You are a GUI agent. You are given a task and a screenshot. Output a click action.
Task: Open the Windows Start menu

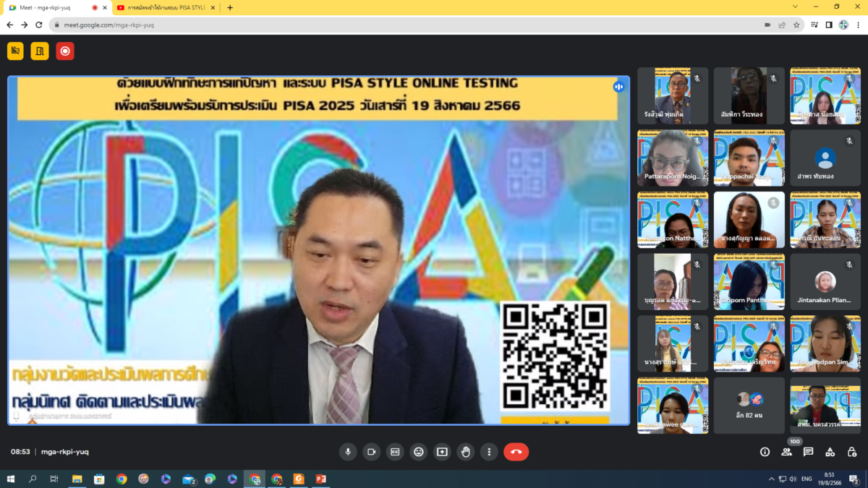[10, 479]
